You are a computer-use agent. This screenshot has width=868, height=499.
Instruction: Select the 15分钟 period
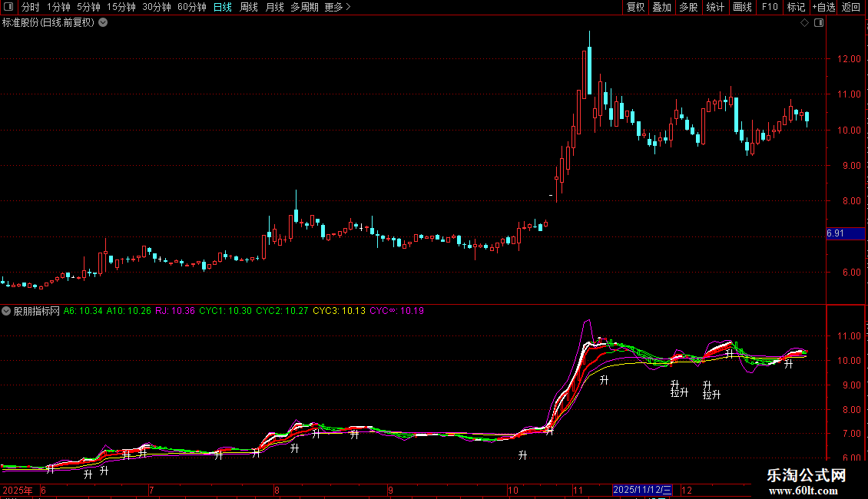pyautogui.click(x=121, y=7)
